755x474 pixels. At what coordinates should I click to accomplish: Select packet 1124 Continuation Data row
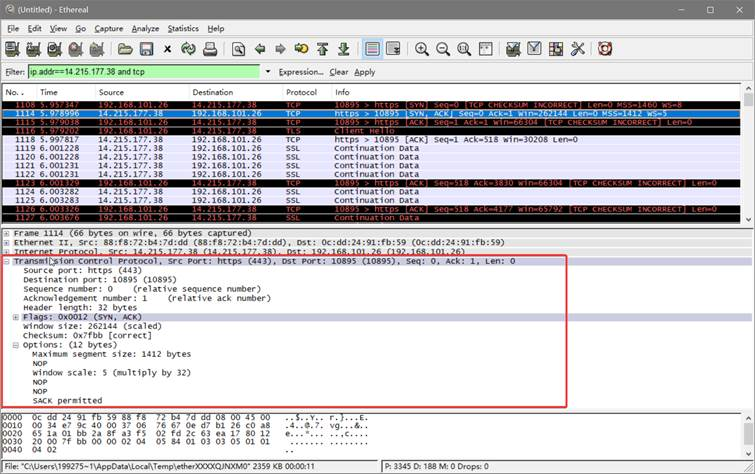click(371, 192)
